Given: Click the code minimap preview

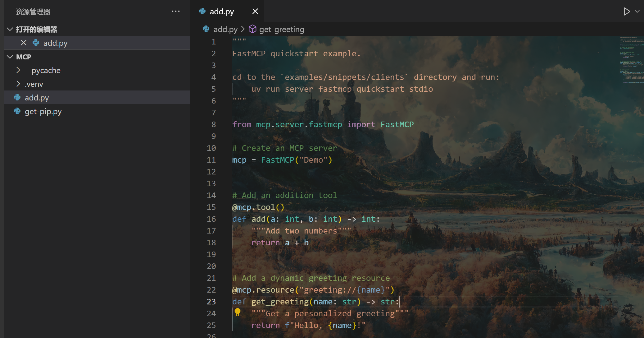Looking at the screenshot, I should 632,59.
